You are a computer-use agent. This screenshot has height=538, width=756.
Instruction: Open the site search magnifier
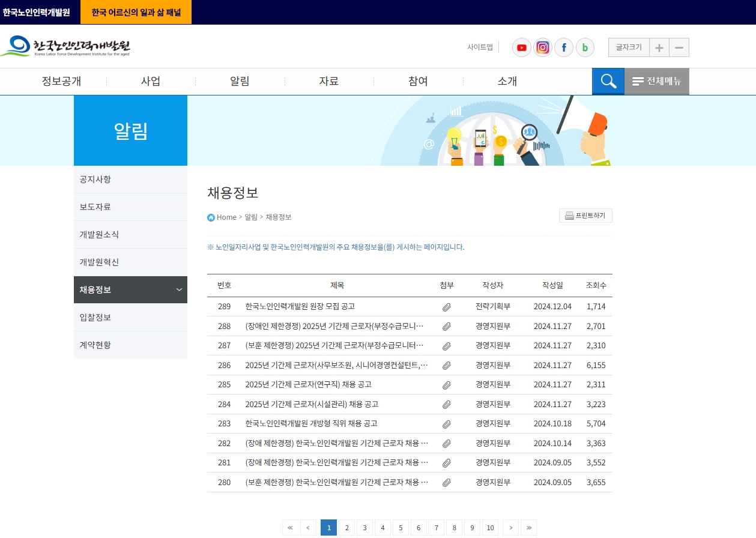608,81
